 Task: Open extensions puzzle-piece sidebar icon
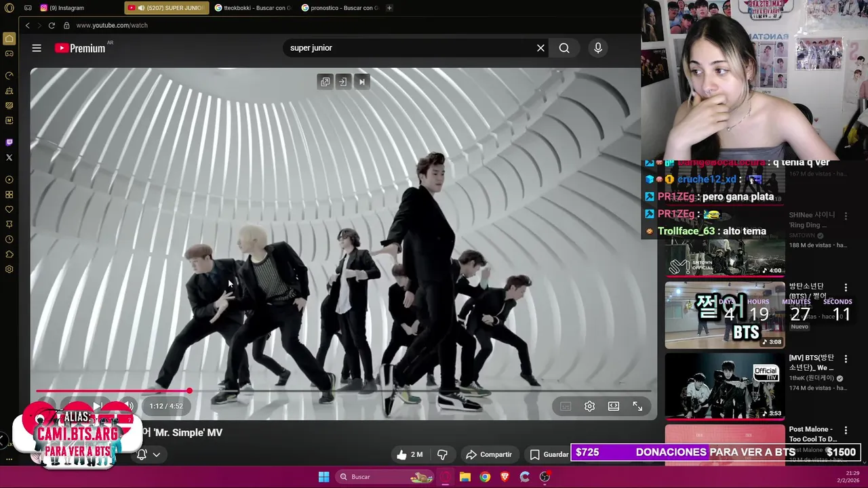click(9, 254)
